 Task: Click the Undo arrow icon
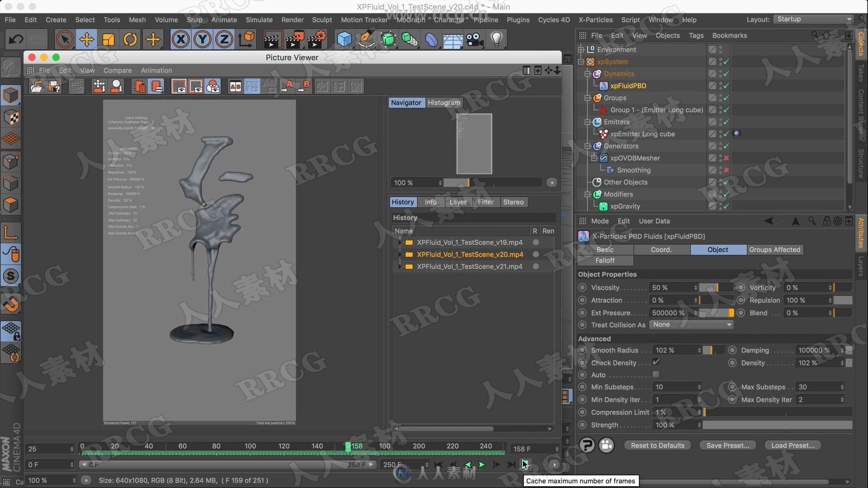pyautogui.click(x=16, y=39)
